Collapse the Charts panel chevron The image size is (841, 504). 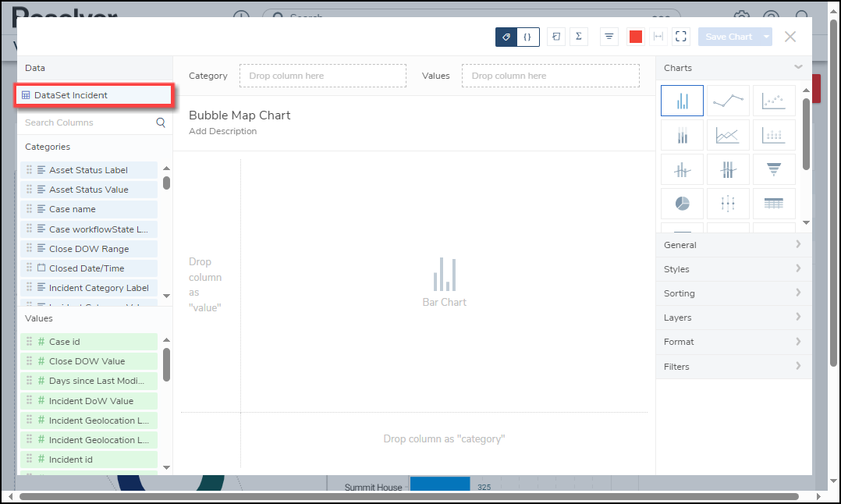click(x=798, y=67)
